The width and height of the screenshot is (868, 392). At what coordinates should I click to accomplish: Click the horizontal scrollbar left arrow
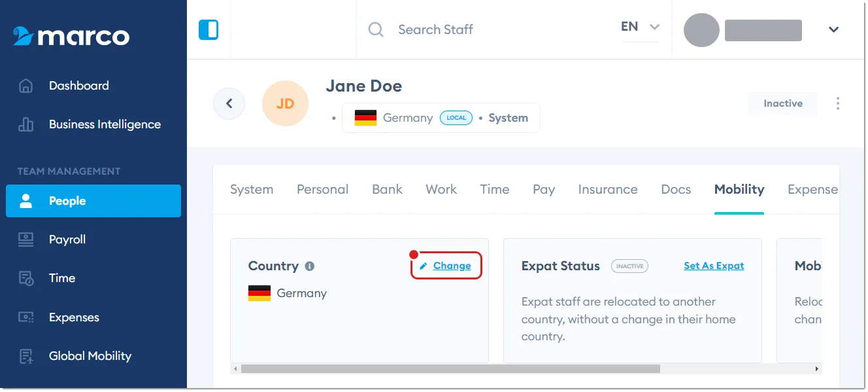pyautogui.click(x=235, y=369)
